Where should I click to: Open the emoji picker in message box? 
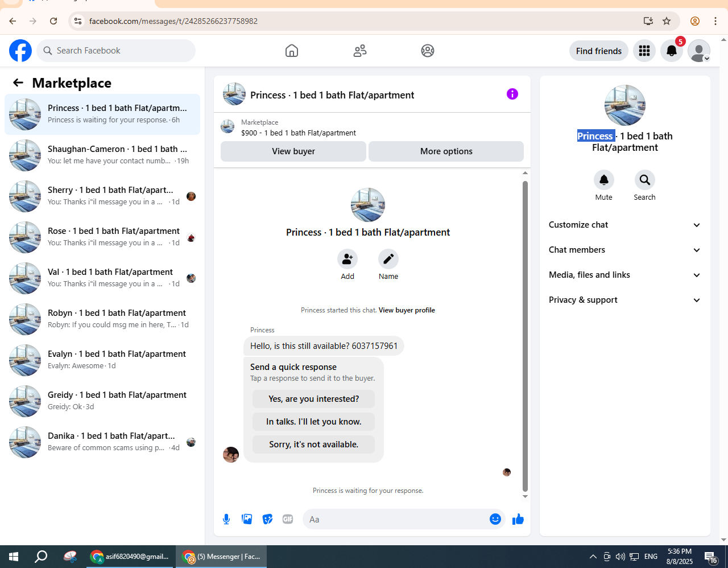tap(495, 519)
